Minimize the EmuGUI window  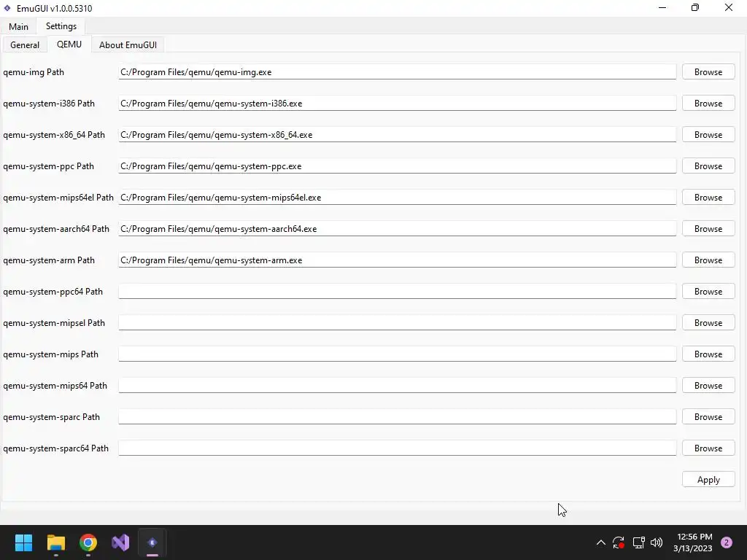point(662,7)
